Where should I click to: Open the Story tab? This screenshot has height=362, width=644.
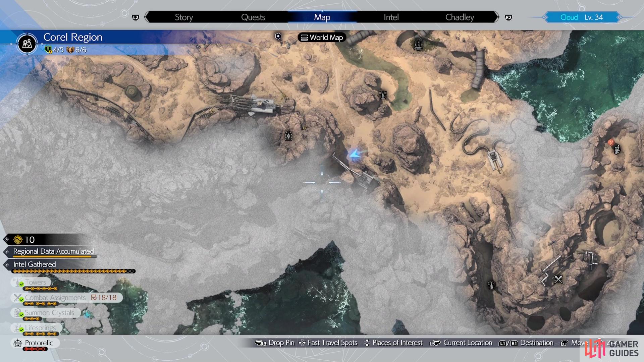pyautogui.click(x=184, y=17)
